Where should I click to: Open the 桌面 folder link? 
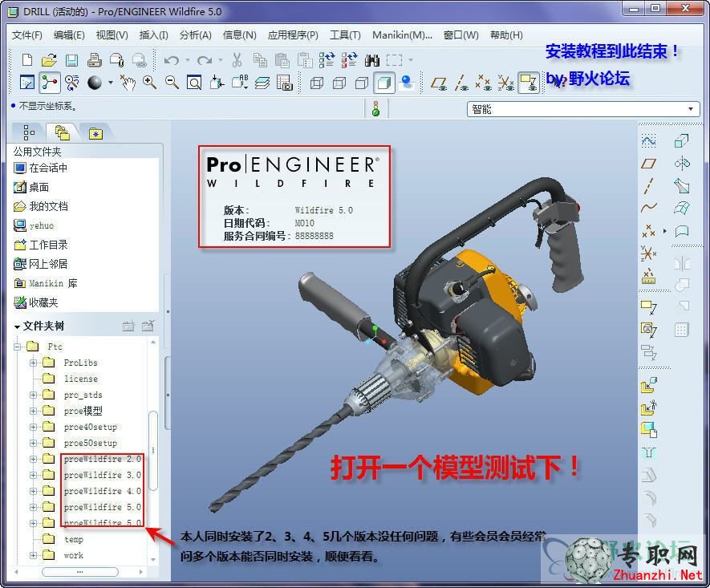pyautogui.click(x=31, y=187)
